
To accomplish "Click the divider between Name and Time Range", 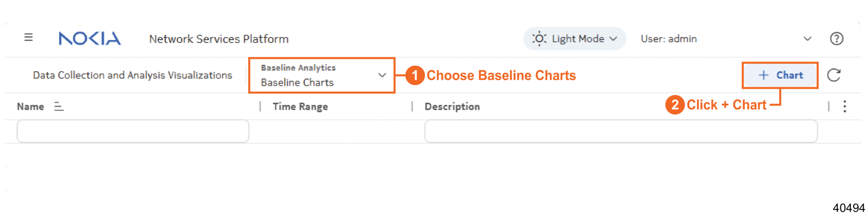I will 260,107.
